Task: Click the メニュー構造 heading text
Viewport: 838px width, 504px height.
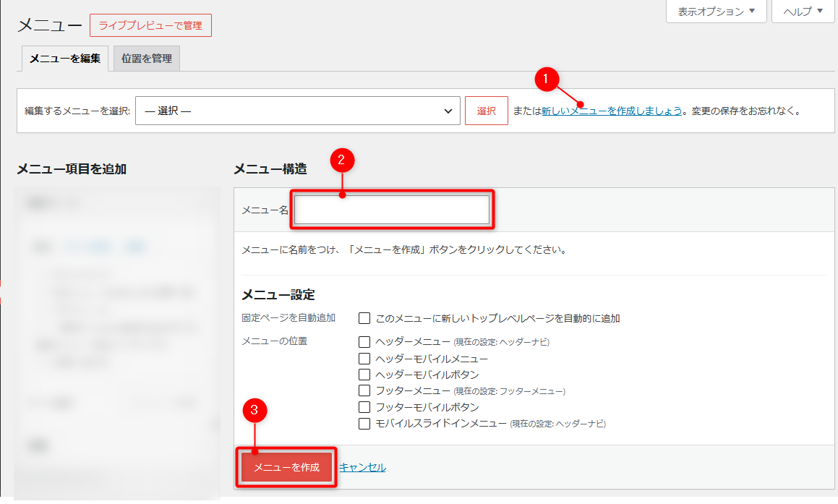Action: click(x=270, y=169)
